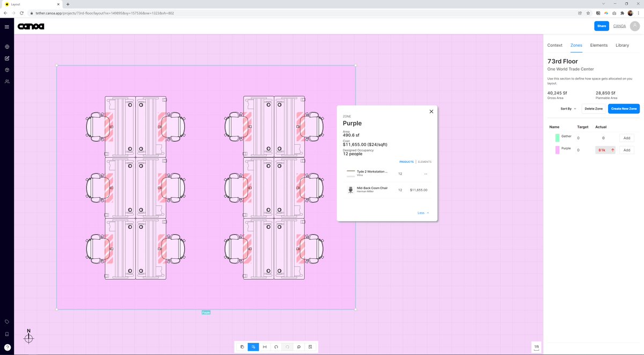The height and width of the screenshot is (355, 644).
Task: Click the Create New Zone button
Action: 624,108
